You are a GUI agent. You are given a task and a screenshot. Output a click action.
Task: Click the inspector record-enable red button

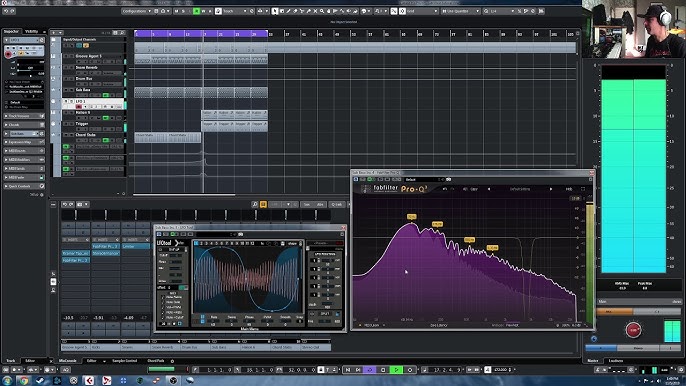click(8, 54)
